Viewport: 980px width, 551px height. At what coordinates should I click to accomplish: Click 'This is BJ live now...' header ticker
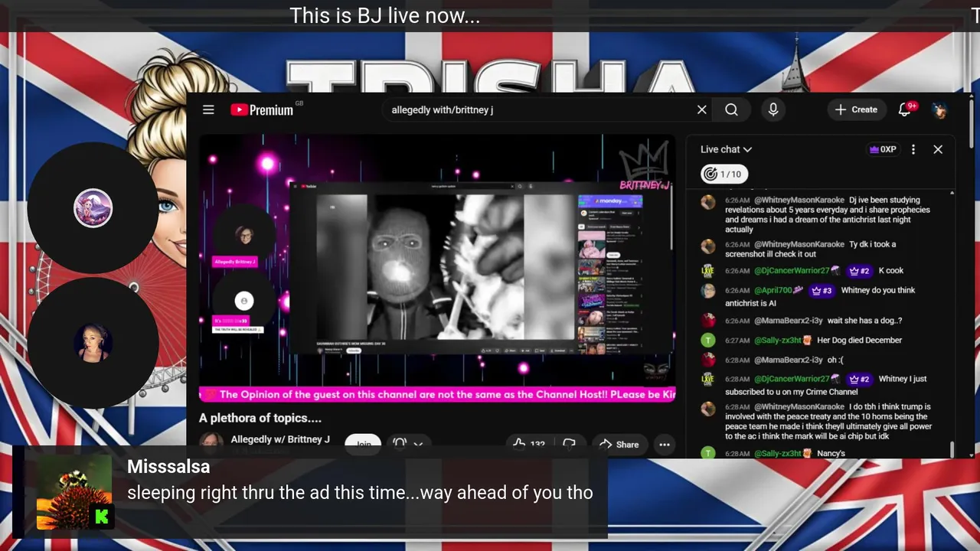point(385,15)
